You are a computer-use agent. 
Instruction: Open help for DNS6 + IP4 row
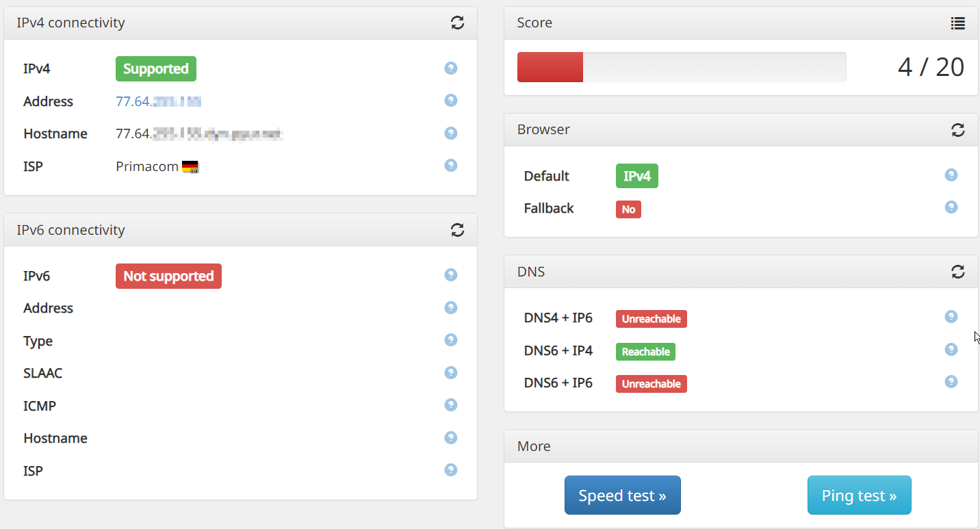point(951,349)
